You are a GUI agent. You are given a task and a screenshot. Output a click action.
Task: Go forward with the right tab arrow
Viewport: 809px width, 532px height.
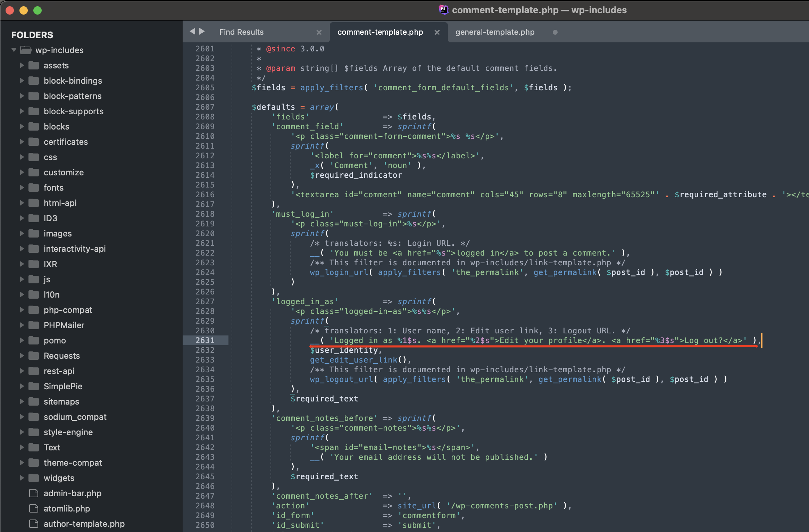coord(202,32)
